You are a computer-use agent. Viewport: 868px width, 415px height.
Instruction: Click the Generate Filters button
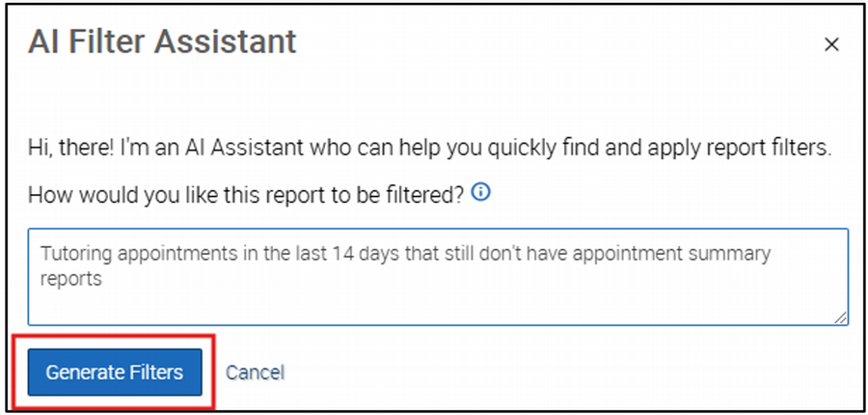115,373
